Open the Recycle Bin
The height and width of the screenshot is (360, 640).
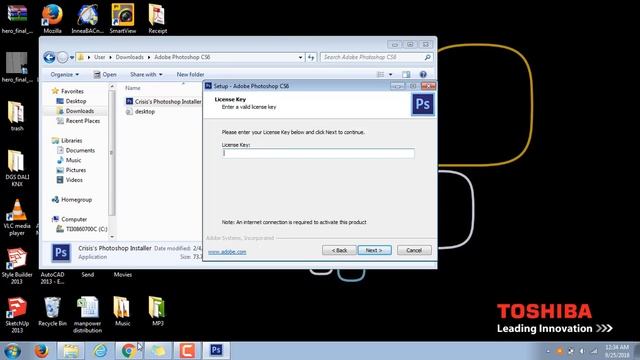tap(52, 311)
